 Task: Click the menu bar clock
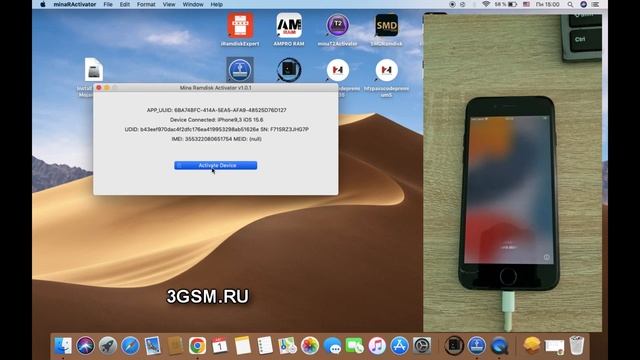click(x=548, y=4)
